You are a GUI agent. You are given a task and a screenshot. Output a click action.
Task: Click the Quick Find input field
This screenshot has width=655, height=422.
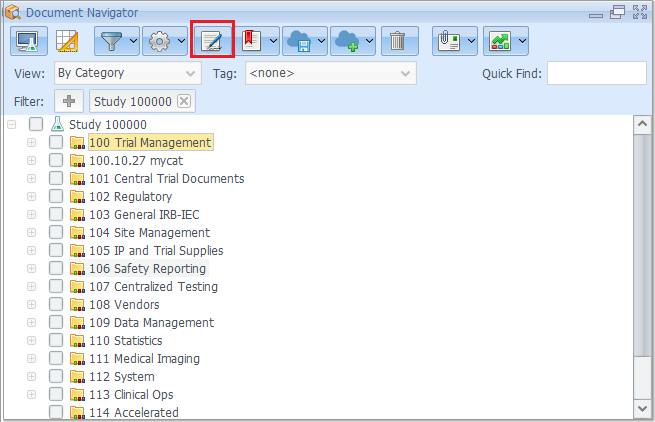point(597,73)
